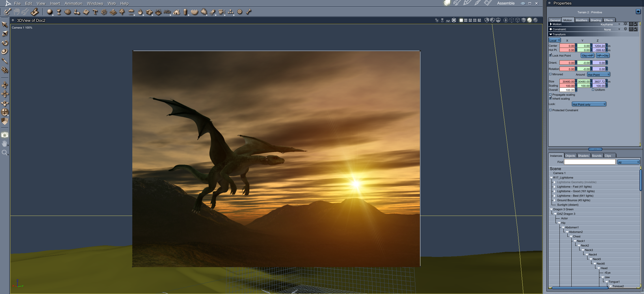Open the Constraint None dropdown
The width and height of the screenshot is (644, 294).
click(x=612, y=29)
